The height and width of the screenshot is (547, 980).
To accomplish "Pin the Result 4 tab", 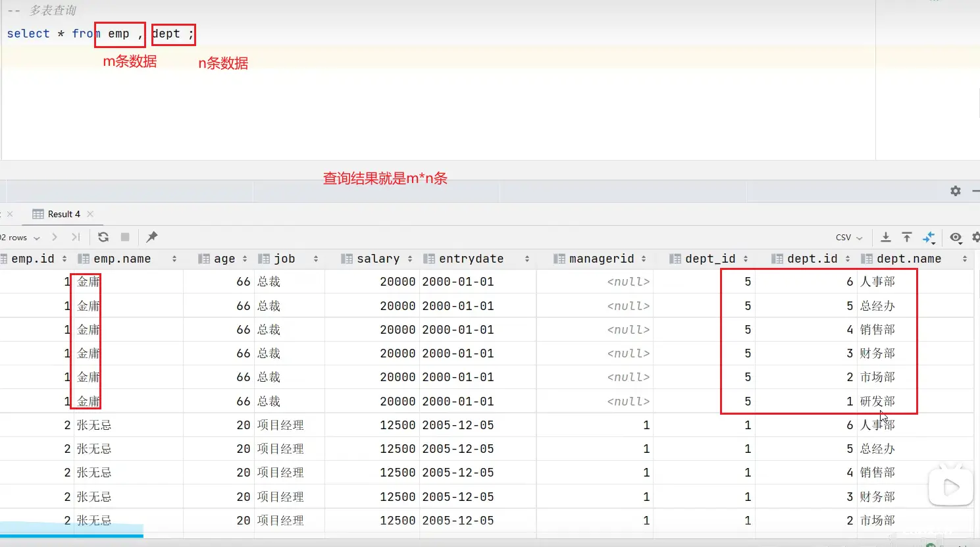I will click(152, 237).
